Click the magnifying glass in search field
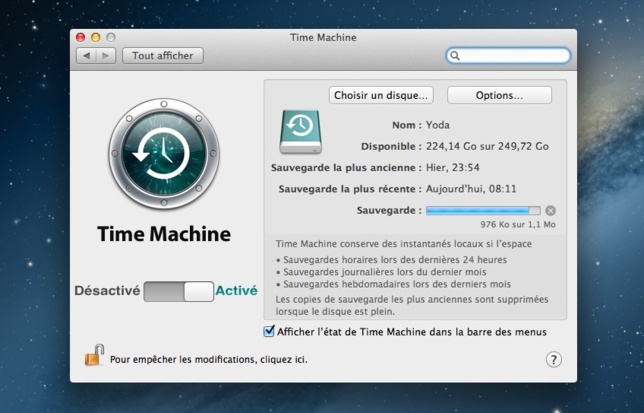The width and height of the screenshot is (644, 413). [x=456, y=57]
